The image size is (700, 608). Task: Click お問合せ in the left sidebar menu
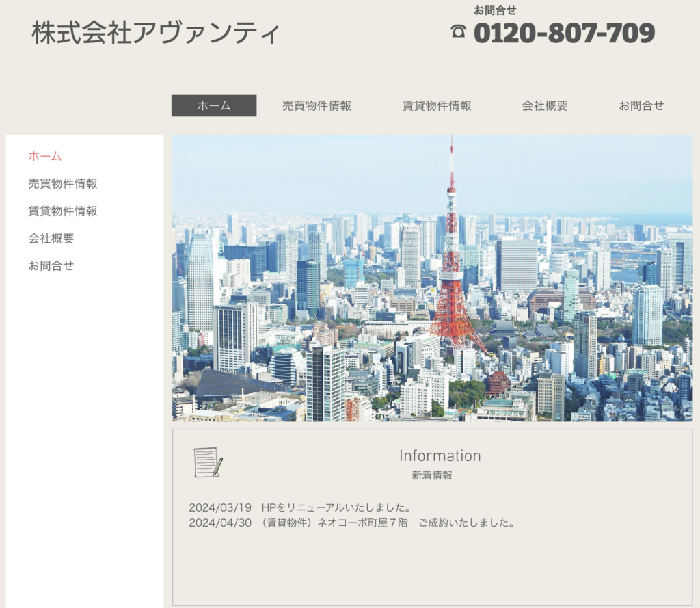pos(51,265)
